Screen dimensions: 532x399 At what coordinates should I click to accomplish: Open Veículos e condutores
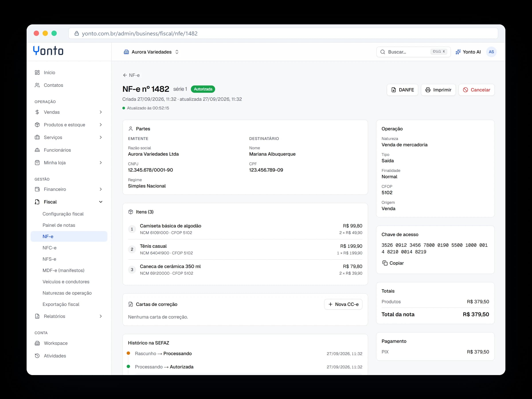[x=66, y=282]
